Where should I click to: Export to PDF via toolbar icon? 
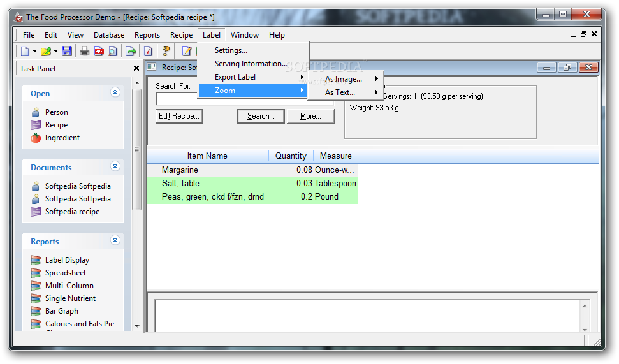[99, 51]
